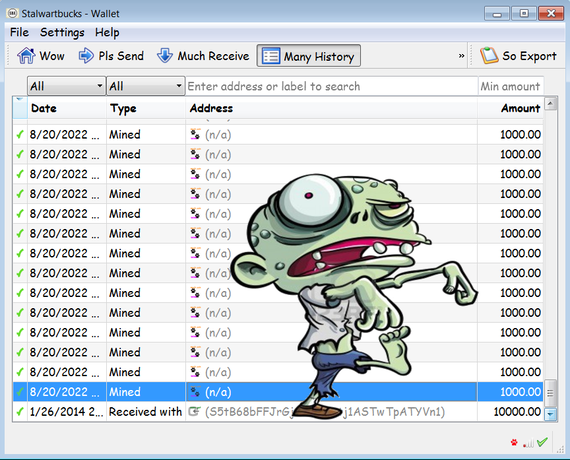Open the date range All dropdown

pos(67,86)
